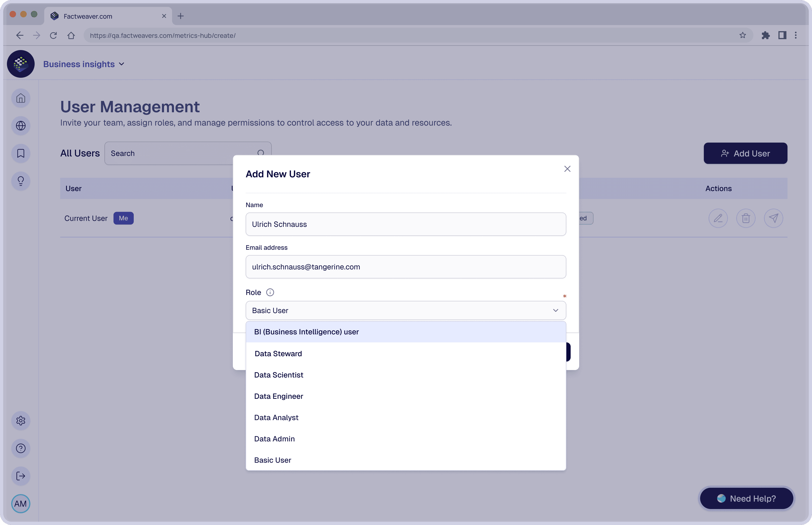
Task: Send invite for Current User row
Action: (773, 218)
